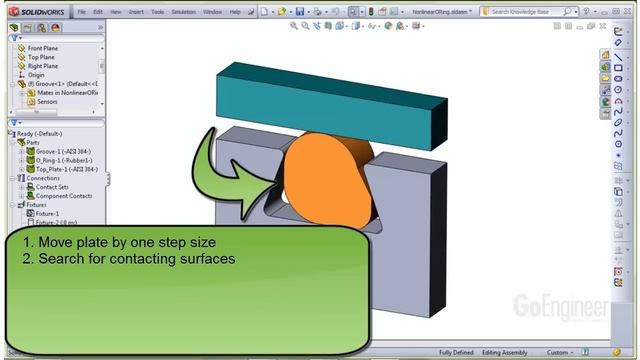Click the Print icon
This screenshot has width=640, height=360.
coord(317,12)
